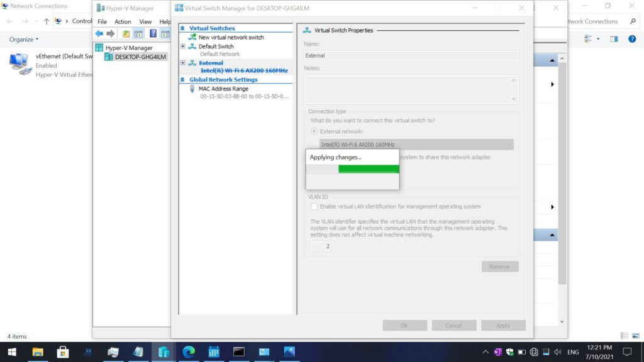Screen dimensions: 644x362
Task: Collapse the Virtual Switches section
Action: tap(183, 28)
